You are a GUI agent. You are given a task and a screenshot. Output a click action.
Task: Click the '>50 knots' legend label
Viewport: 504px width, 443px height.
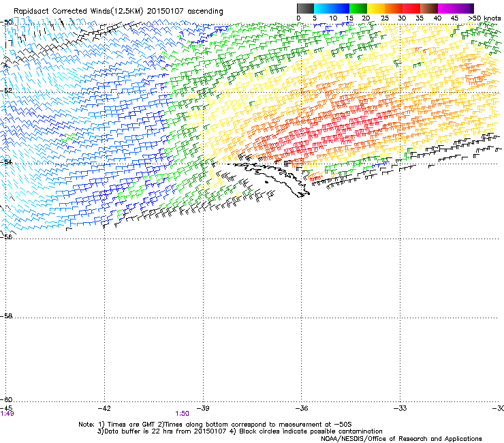click(484, 18)
